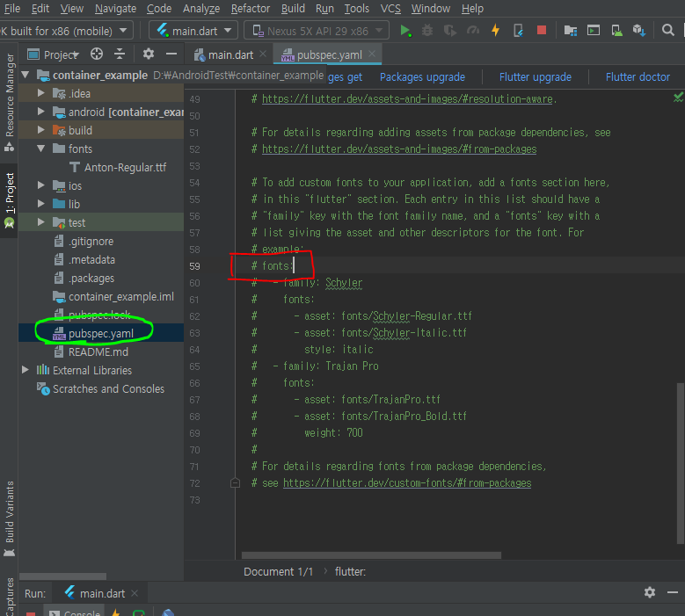This screenshot has height=616, width=685.
Task: Open resolution-aware URL on line 49
Action: click(x=407, y=99)
